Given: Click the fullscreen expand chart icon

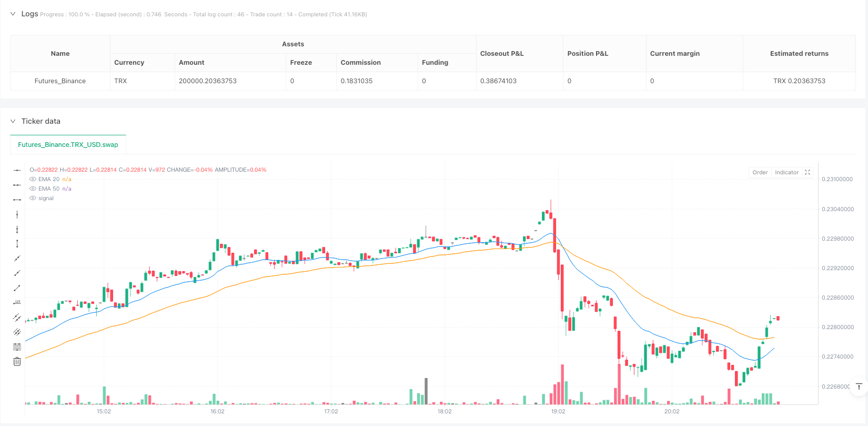Looking at the screenshot, I should pyautogui.click(x=808, y=172).
